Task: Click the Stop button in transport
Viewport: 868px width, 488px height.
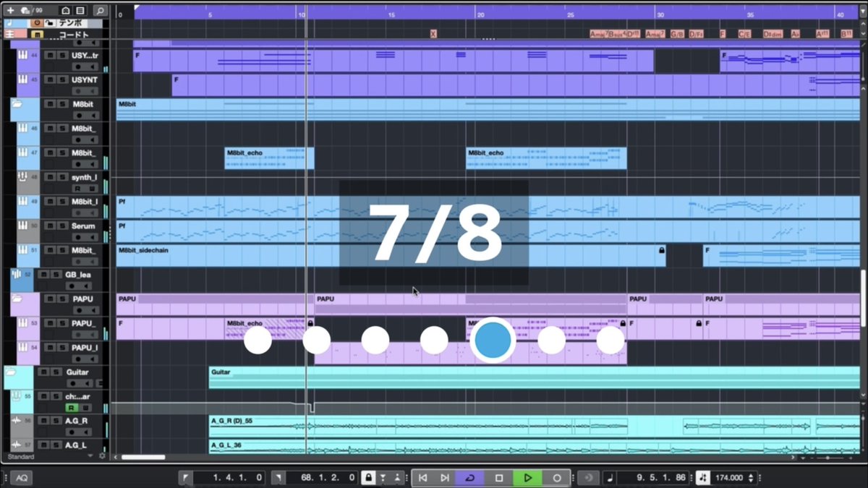Action: [x=498, y=478]
